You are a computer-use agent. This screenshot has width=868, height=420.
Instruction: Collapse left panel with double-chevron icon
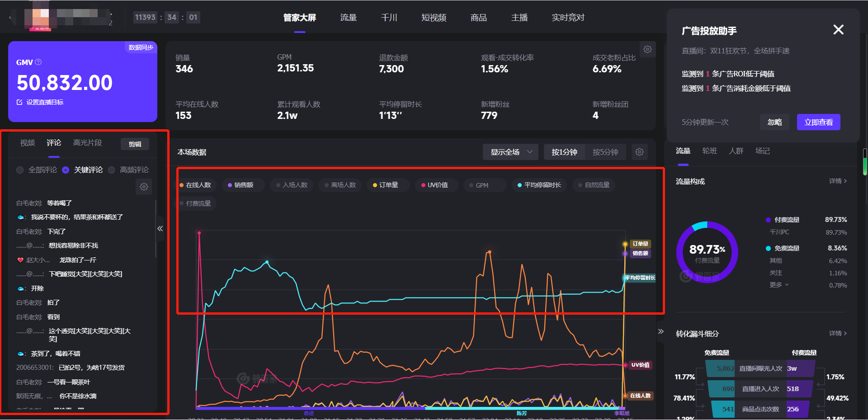(x=160, y=229)
